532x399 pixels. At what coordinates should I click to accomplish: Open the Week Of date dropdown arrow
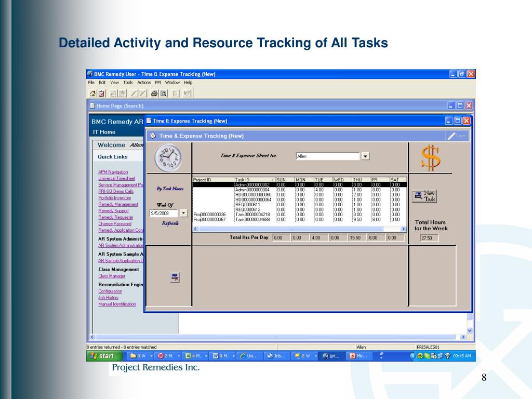tap(183, 213)
